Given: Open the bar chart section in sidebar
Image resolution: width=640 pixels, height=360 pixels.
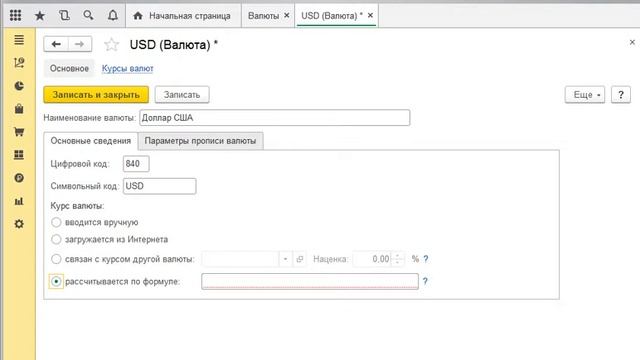Looking at the screenshot, I should (19, 201).
